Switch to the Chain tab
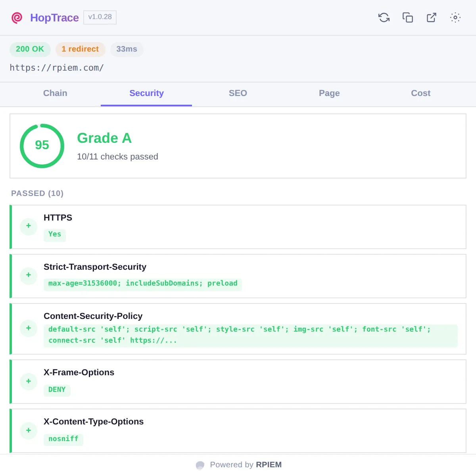Viewport: 476px width, 476px height. point(55,94)
